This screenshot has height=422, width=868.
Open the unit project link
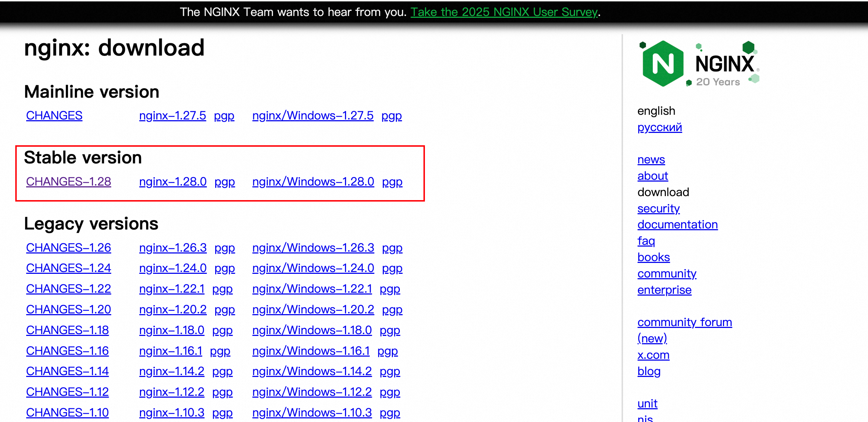pyautogui.click(x=647, y=403)
